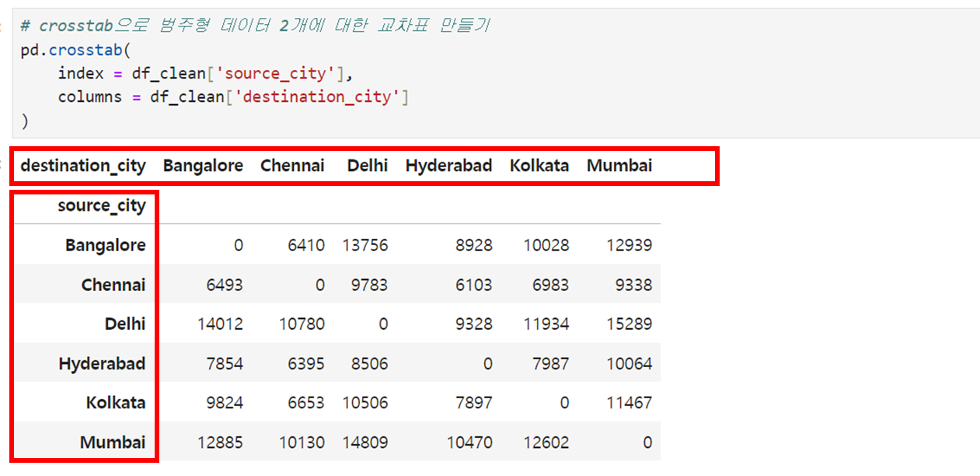This screenshot has height=476, width=980.
Task: Click the source_city index label
Action: coord(101,205)
